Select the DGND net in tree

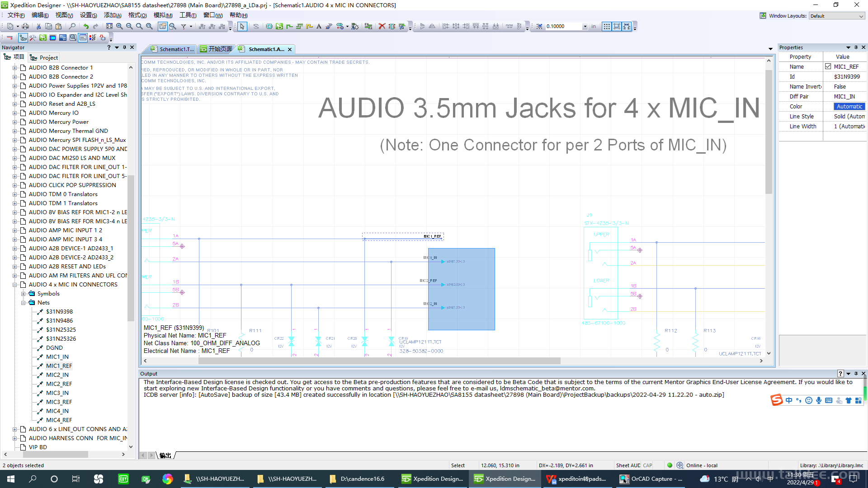click(54, 348)
